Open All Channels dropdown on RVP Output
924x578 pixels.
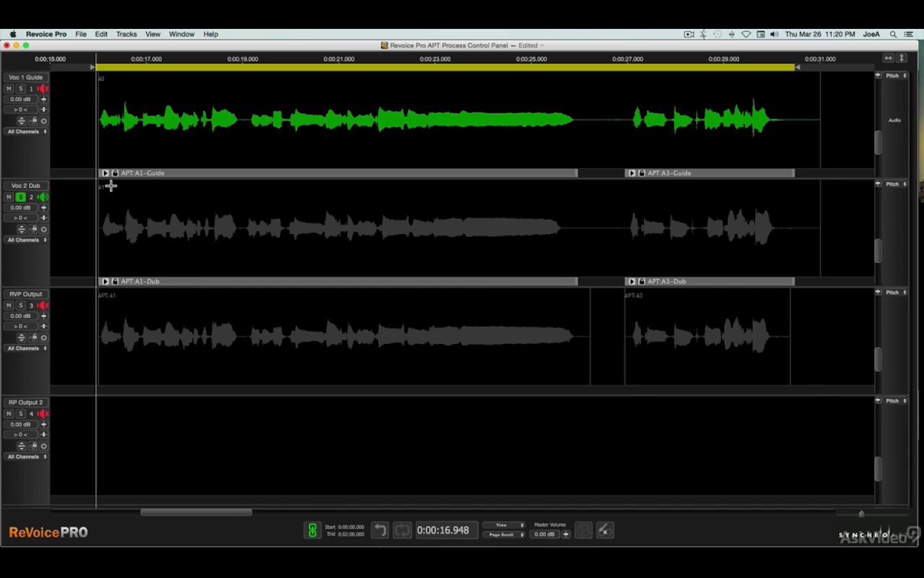(x=26, y=348)
